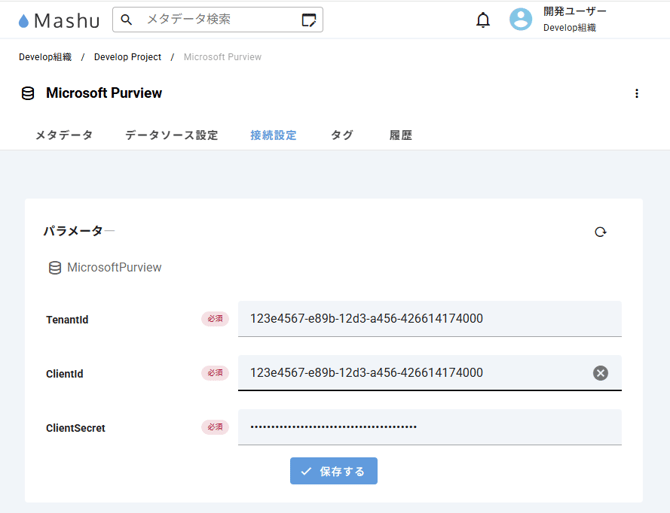This screenshot has height=513, width=670.
Task: Switch to the メタデータ tab
Action: (x=64, y=135)
